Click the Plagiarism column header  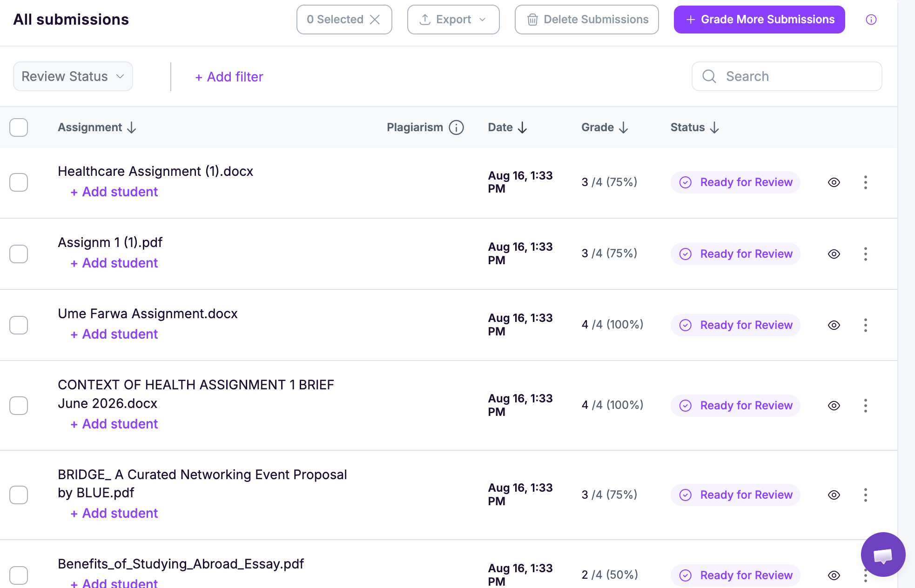pyautogui.click(x=415, y=127)
